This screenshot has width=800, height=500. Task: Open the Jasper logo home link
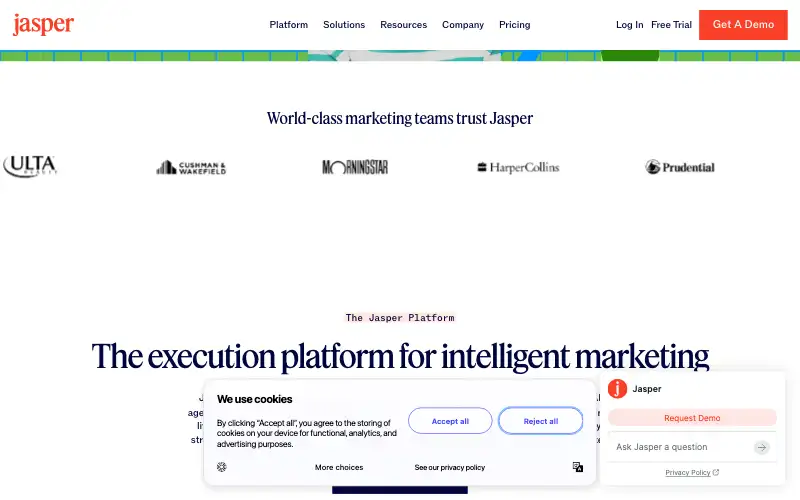[x=43, y=24]
